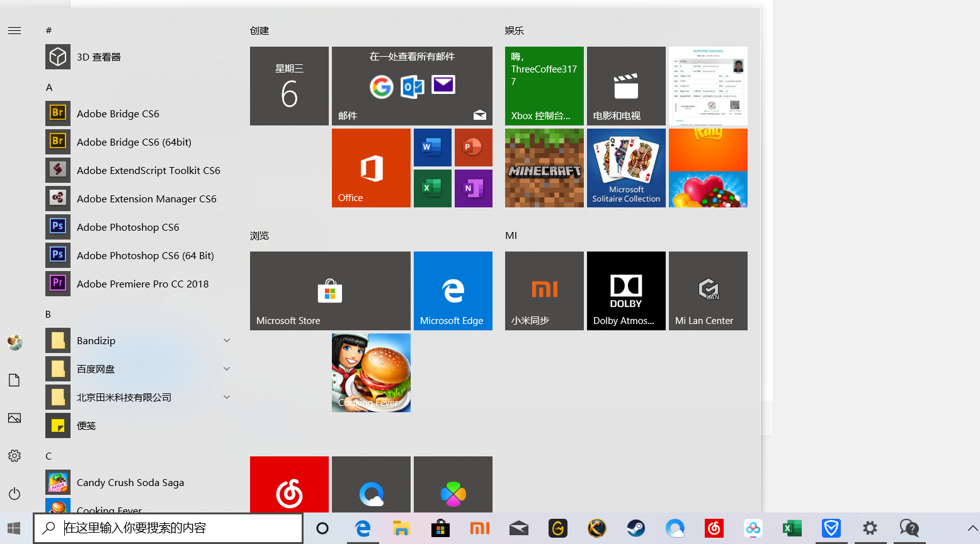
Task: Open Microsoft Solitaire Collection tile
Action: [x=626, y=168]
